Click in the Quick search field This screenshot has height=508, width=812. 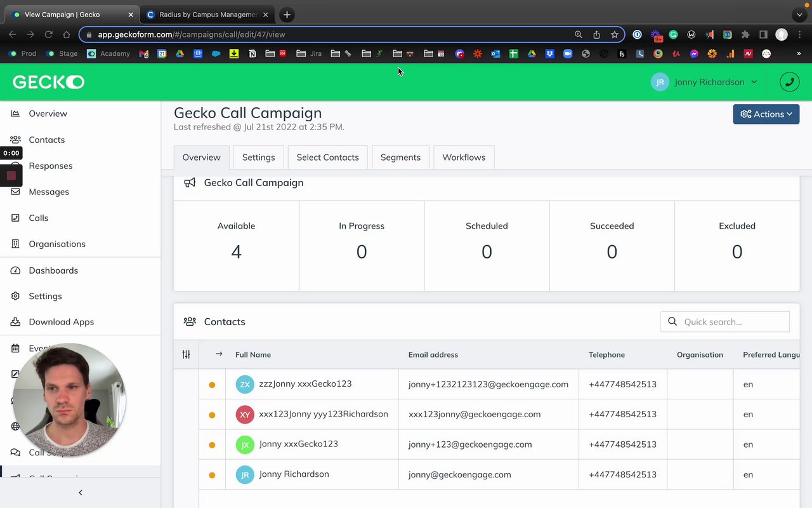pyautogui.click(x=725, y=322)
